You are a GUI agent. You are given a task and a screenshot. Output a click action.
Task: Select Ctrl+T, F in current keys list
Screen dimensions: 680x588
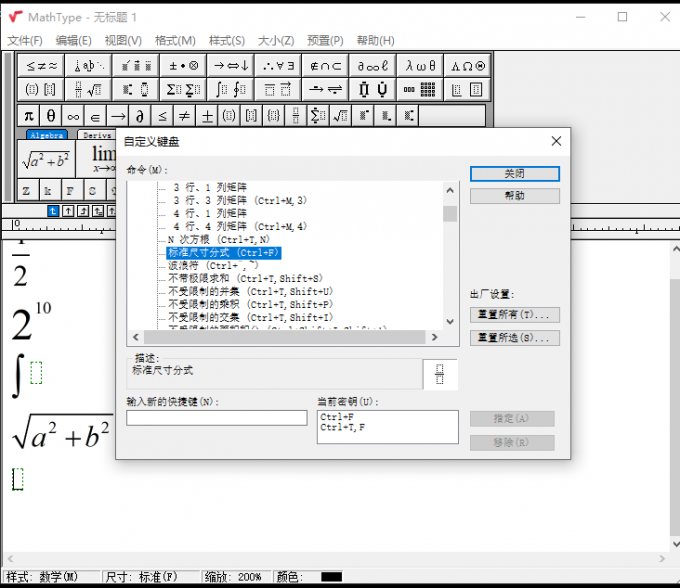[x=343, y=427]
